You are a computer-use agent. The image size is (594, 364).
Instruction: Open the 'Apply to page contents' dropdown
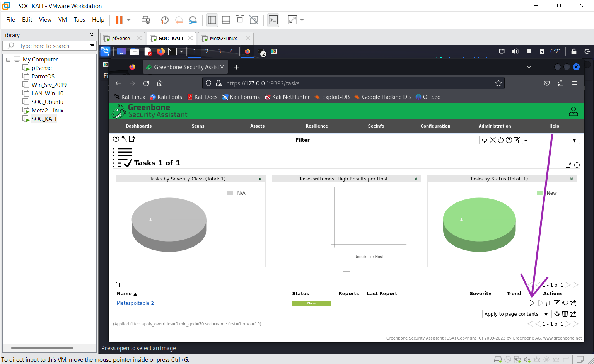point(517,314)
